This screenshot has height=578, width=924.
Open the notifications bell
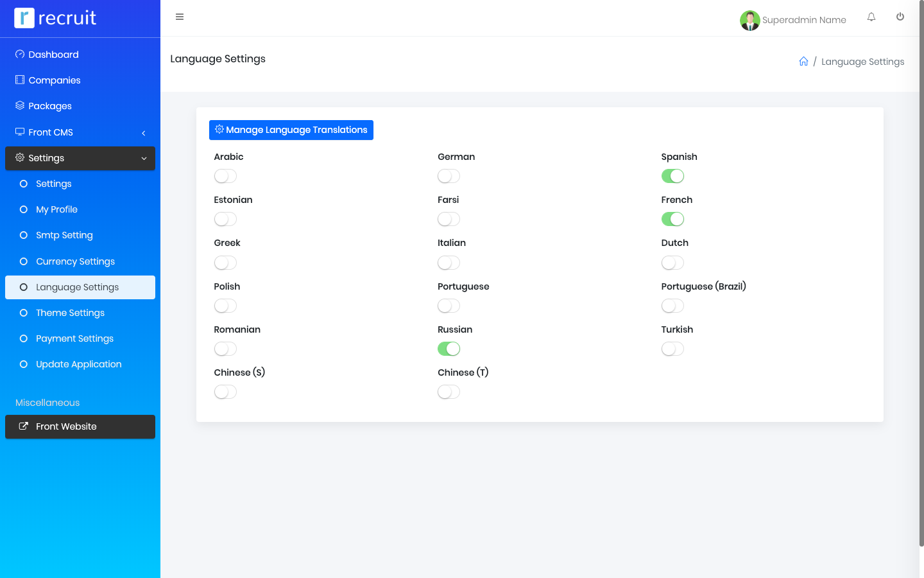(x=871, y=17)
